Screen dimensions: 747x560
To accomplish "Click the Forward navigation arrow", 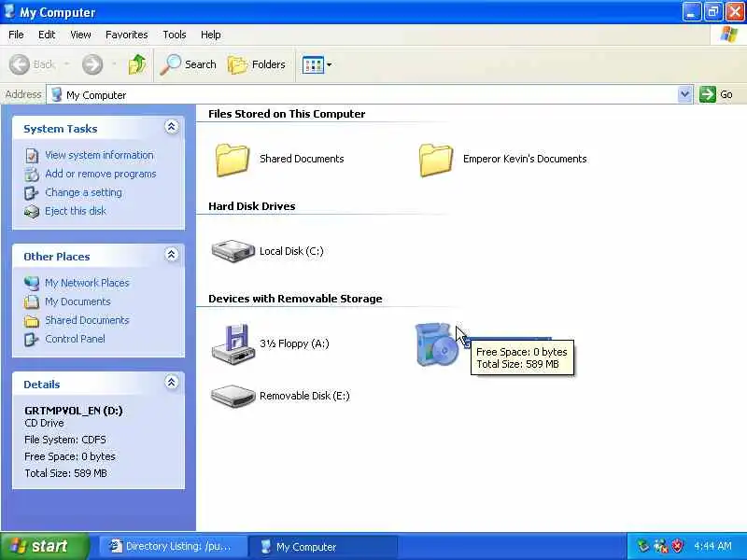I will 92,64.
